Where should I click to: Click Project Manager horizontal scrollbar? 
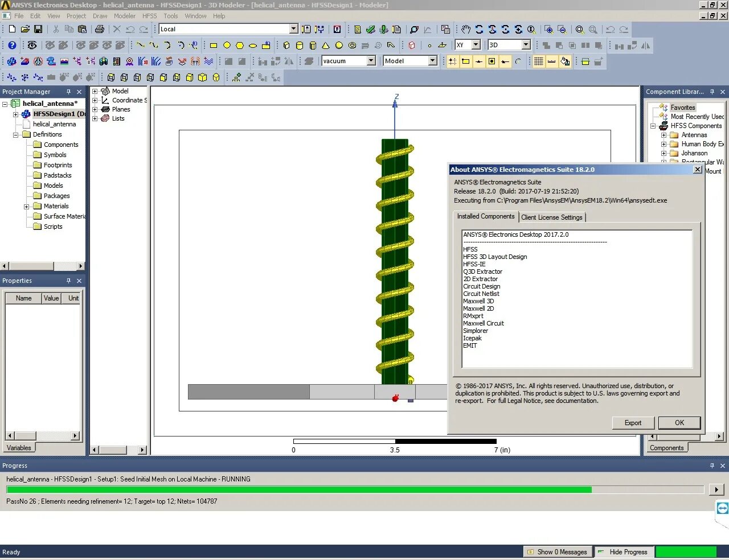42,266
